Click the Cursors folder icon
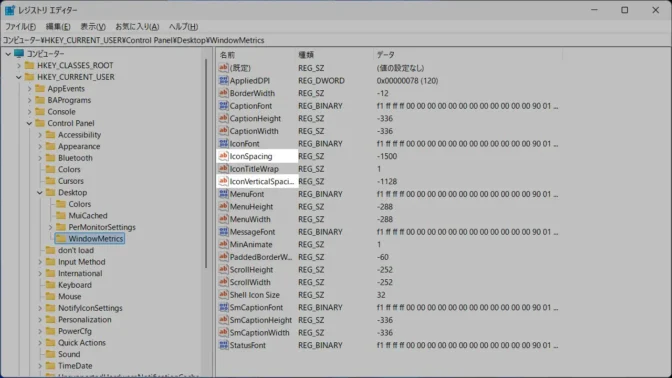 coord(51,181)
